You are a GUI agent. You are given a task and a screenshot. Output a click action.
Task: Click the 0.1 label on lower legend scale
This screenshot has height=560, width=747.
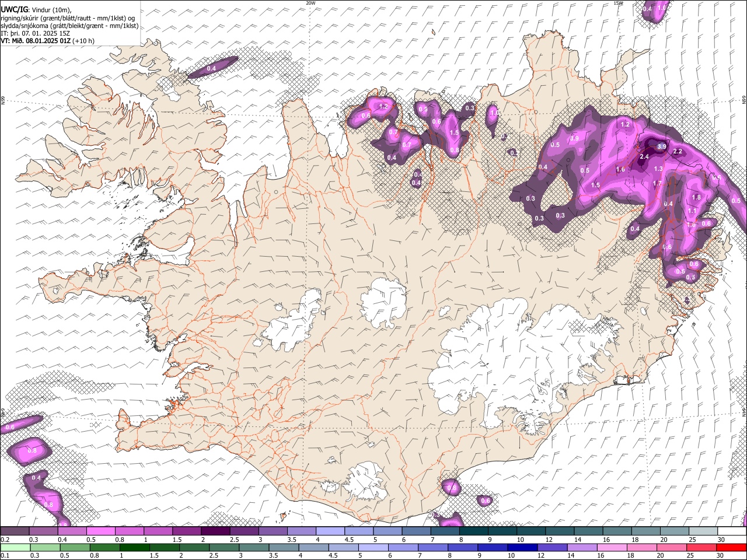[5, 555]
